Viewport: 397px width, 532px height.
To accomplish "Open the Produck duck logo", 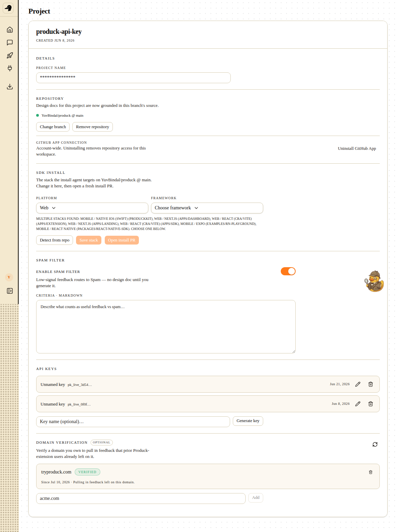I will [8, 8].
